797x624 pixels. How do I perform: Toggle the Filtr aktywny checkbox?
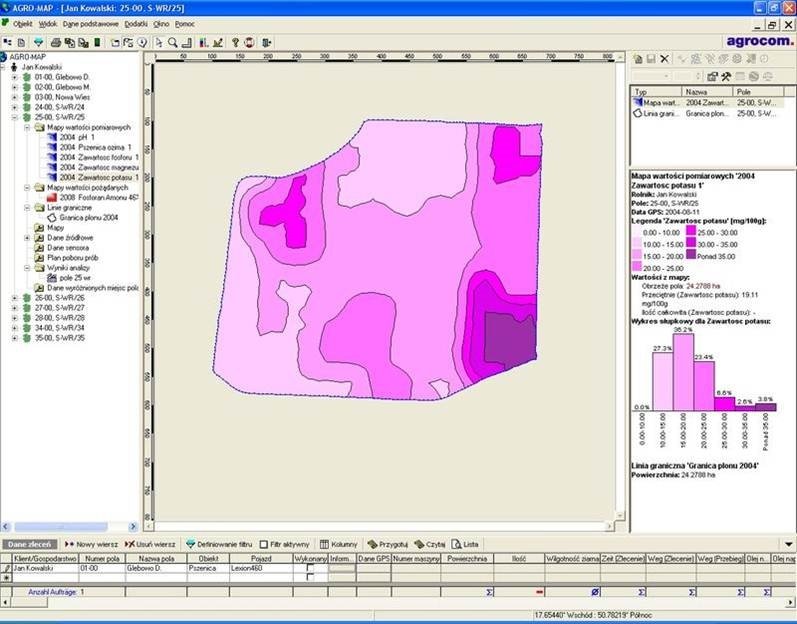click(263, 543)
